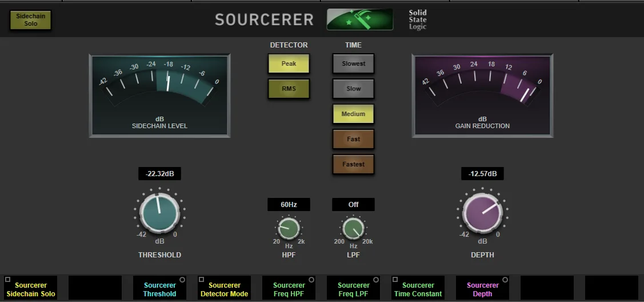This screenshot has width=644, height=302.
Task: Click the THRESHOLD label under the knob
Action: point(160,255)
